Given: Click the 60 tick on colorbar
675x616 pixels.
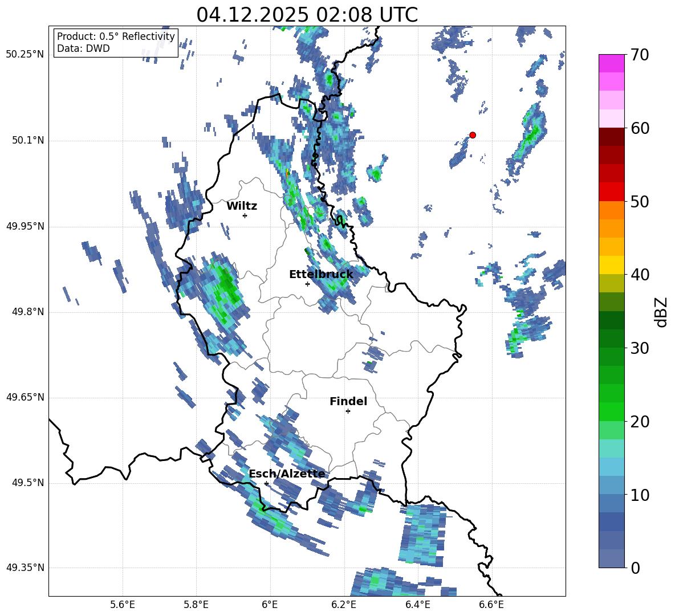Looking at the screenshot, I should point(640,128).
